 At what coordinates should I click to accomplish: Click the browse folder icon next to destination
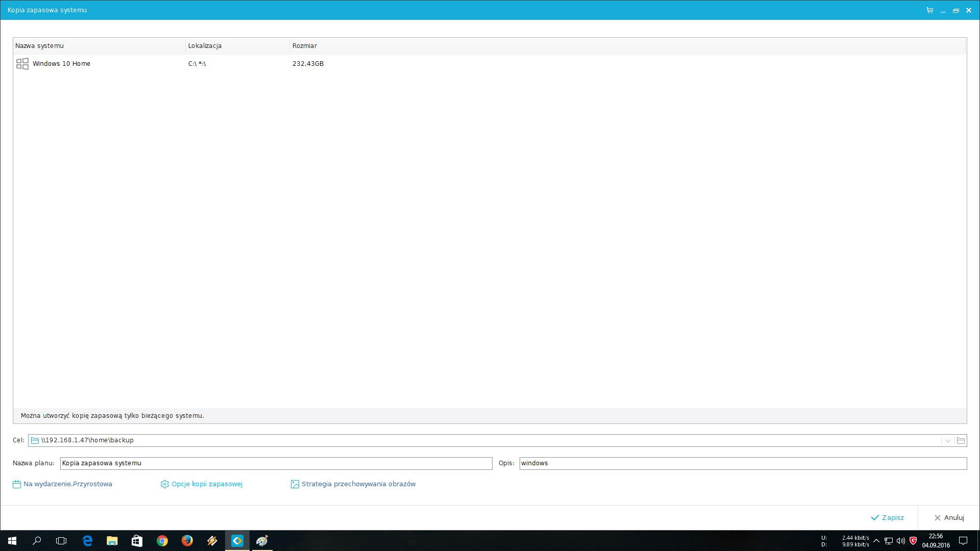click(961, 440)
